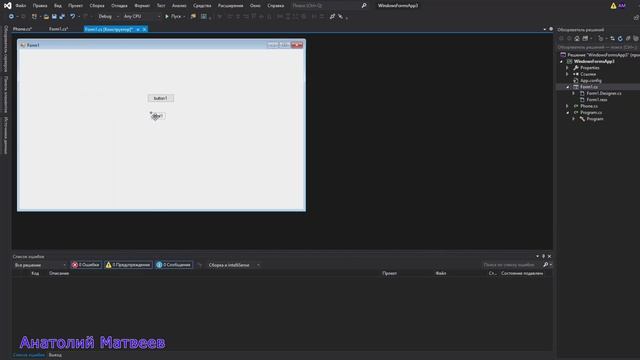Screen dimensions: 640x360
Task: Select App.config in Solution Explorer
Action: tap(591, 80)
